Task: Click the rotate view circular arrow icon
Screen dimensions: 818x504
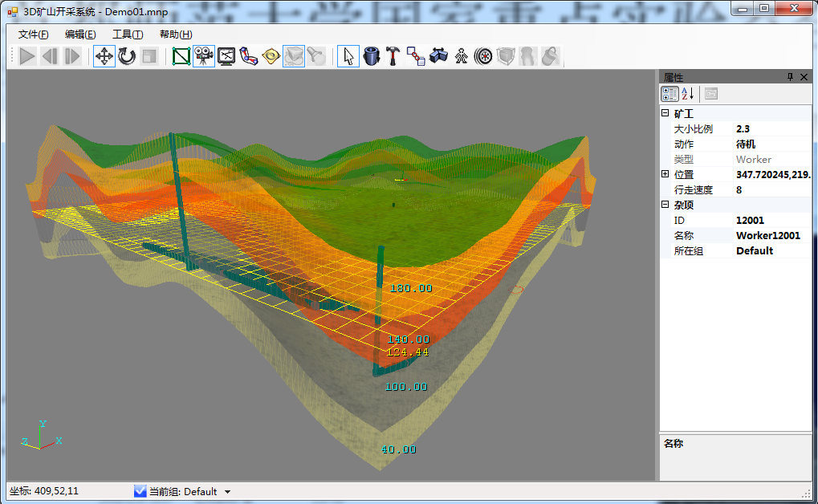Action: click(127, 56)
